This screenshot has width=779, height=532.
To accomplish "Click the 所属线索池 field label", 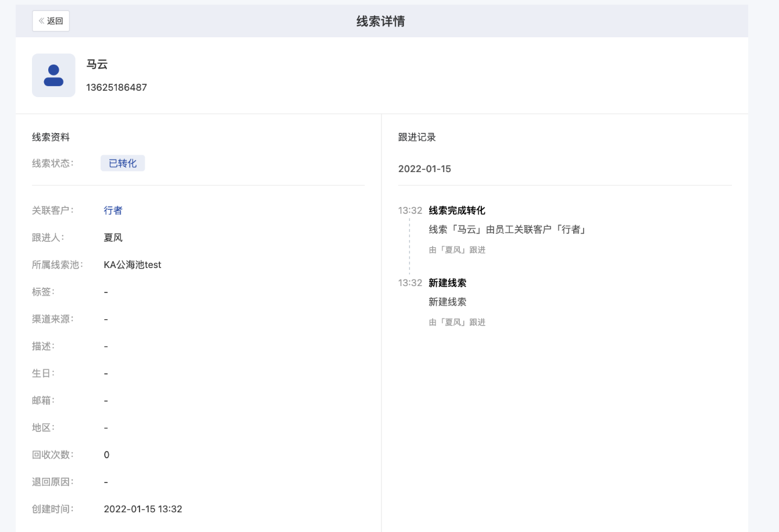I will [58, 265].
